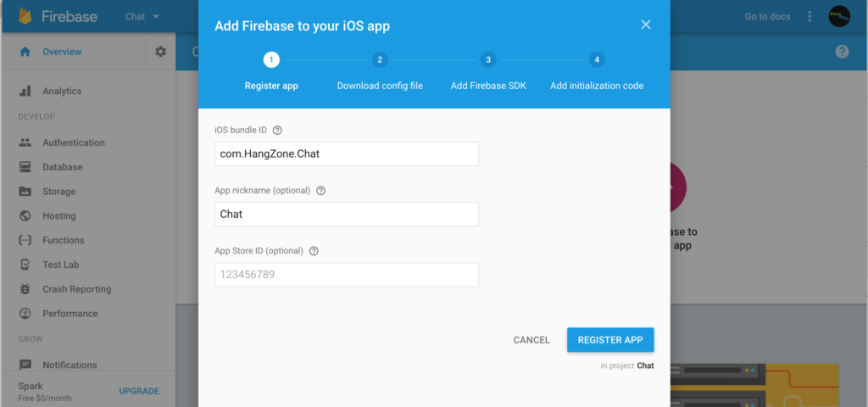Click the UPGRADE plan link
868x407 pixels.
139,391
